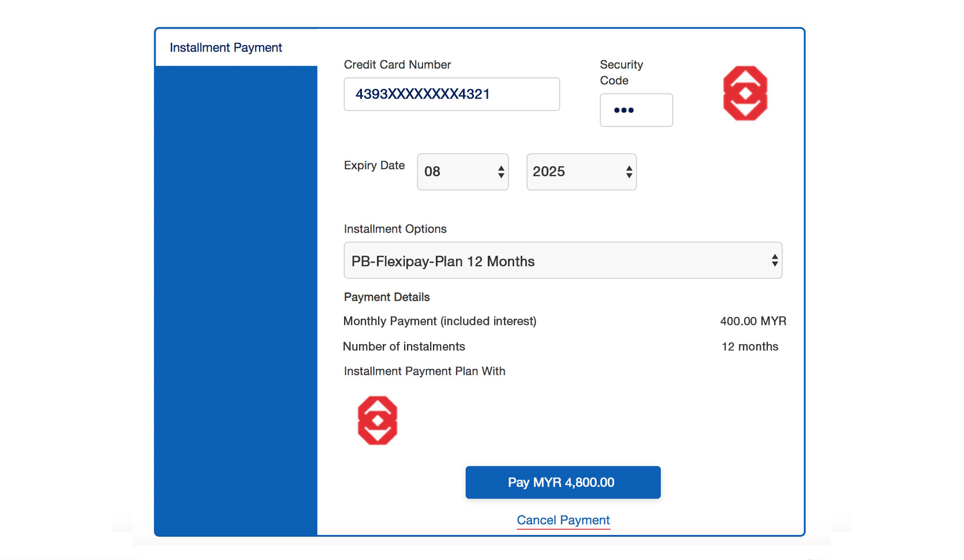Click the arrows on Installment Options select
Image resolution: width=964 pixels, height=560 pixels.
(775, 260)
